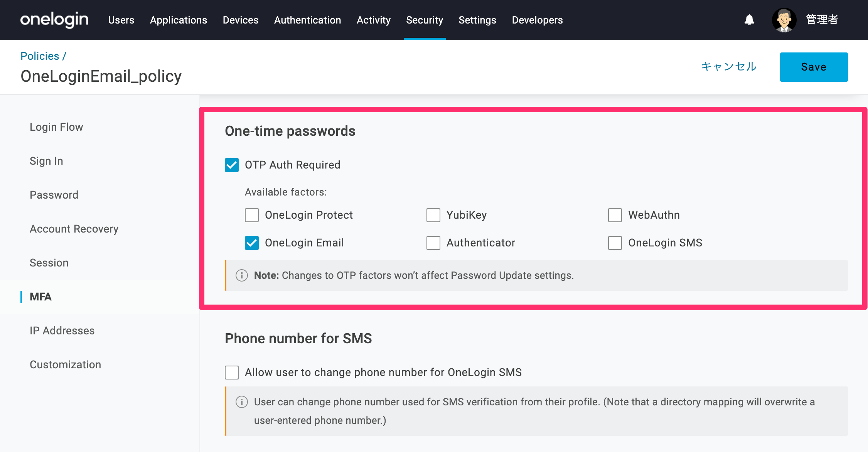Click the Save button
Image resolution: width=868 pixels, height=452 pixels.
814,67
